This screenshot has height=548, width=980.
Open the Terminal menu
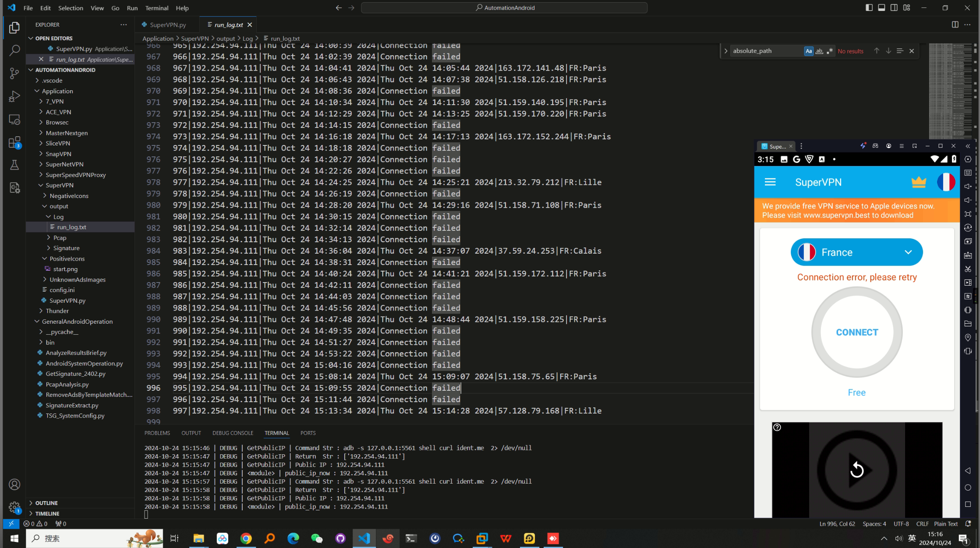point(156,8)
